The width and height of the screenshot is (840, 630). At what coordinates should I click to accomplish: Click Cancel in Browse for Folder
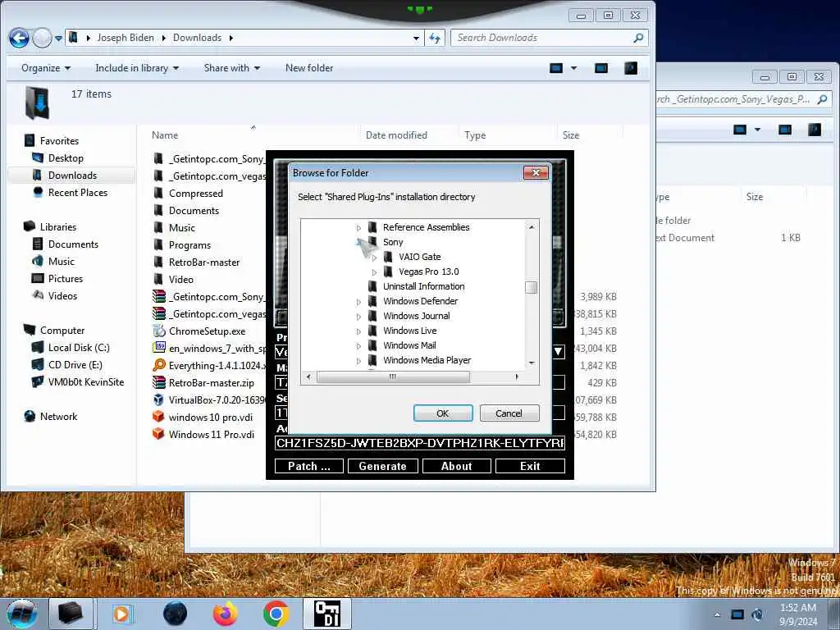tap(509, 413)
